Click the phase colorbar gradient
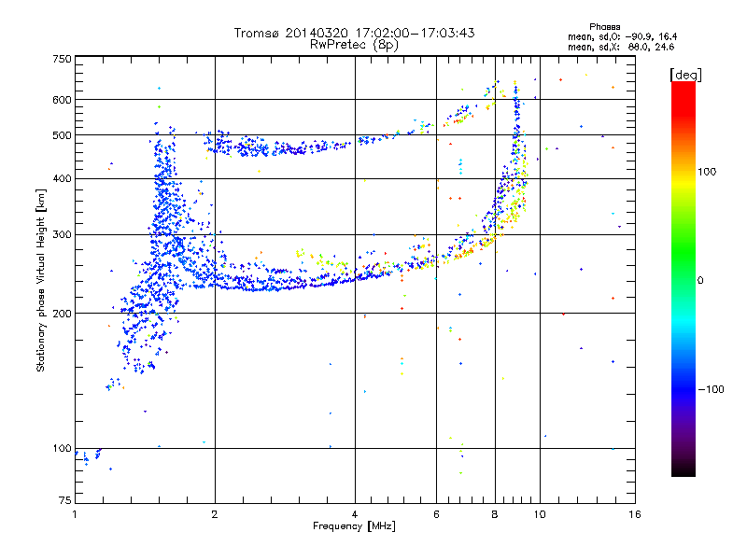 pyautogui.click(x=684, y=278)
